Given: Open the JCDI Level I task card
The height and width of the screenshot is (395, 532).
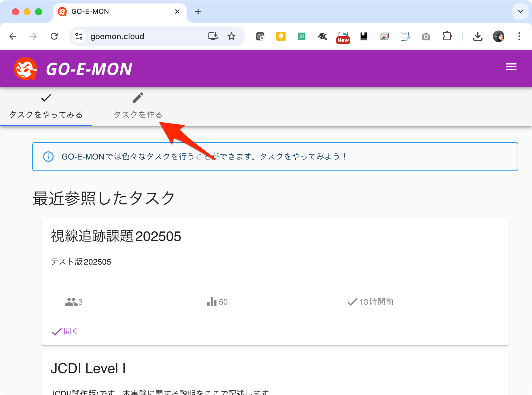Looking at the screenshot, I should point(88,369).
